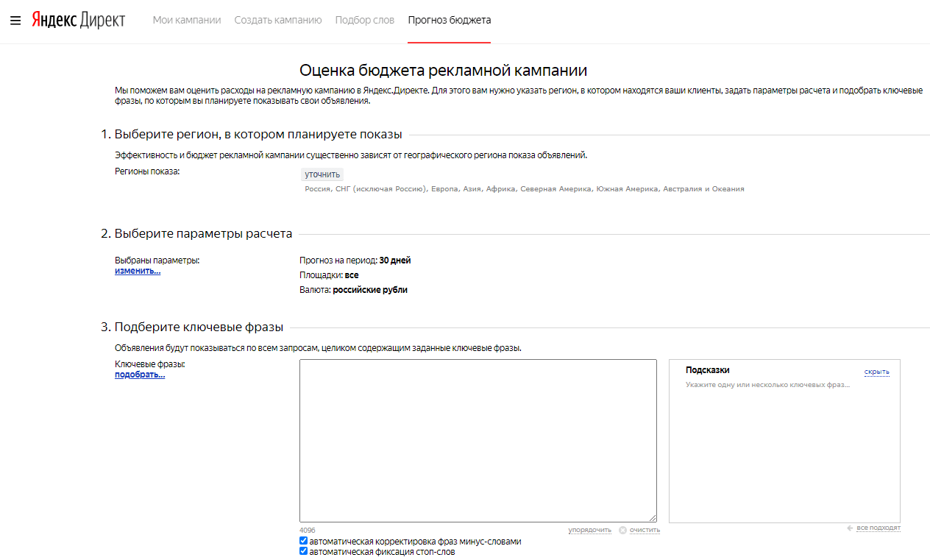Click the Директ logo text
The image size is (930, 560).
pyautogui.click(x=103, y=21)
